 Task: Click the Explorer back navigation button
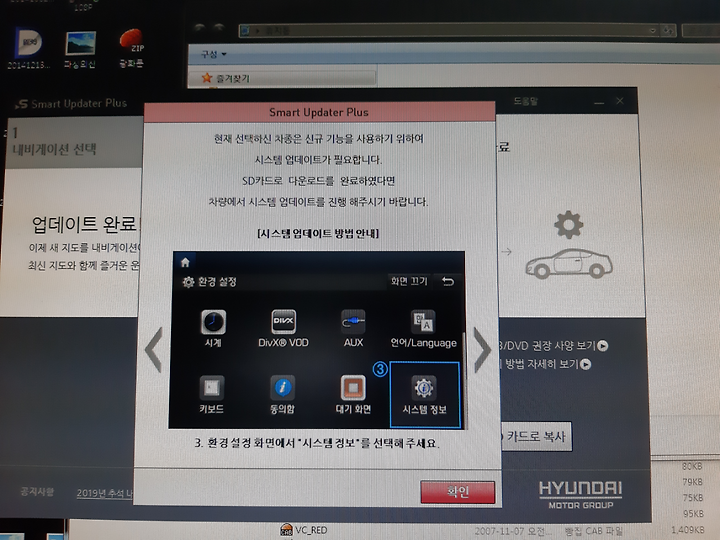tap(199, 28)
